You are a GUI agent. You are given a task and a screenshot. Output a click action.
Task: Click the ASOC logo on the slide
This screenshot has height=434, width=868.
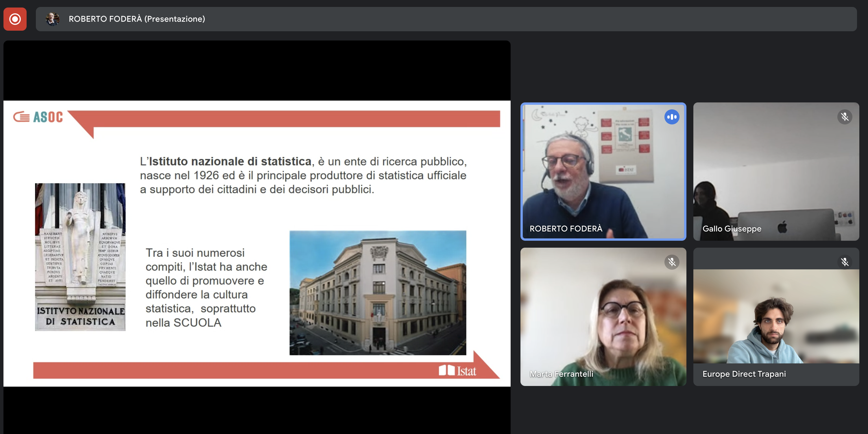(38, 117)
